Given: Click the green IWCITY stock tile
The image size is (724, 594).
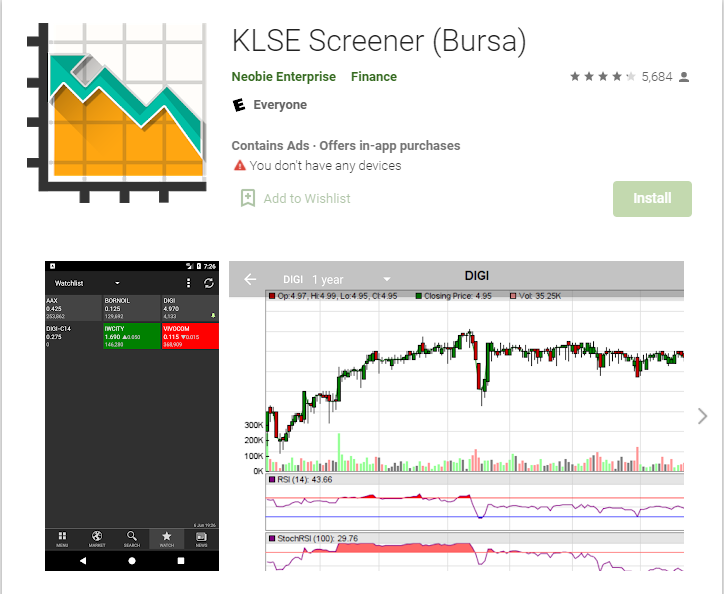Looking at the screenshot, I should (131, 336).
